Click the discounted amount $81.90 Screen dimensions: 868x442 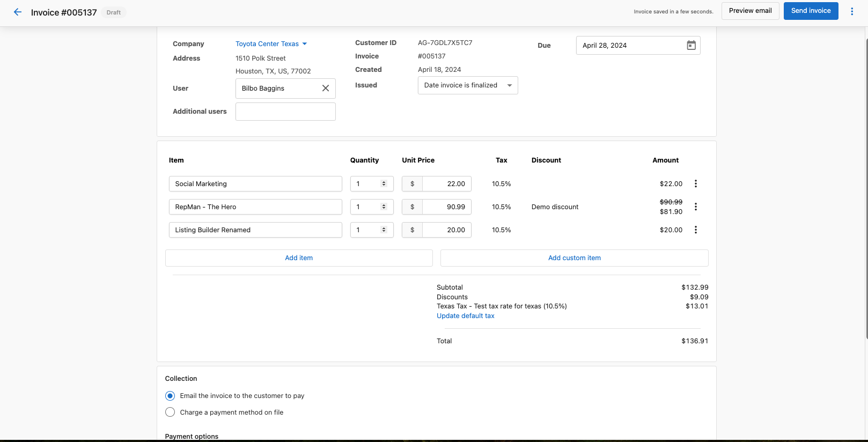(671, 212)
